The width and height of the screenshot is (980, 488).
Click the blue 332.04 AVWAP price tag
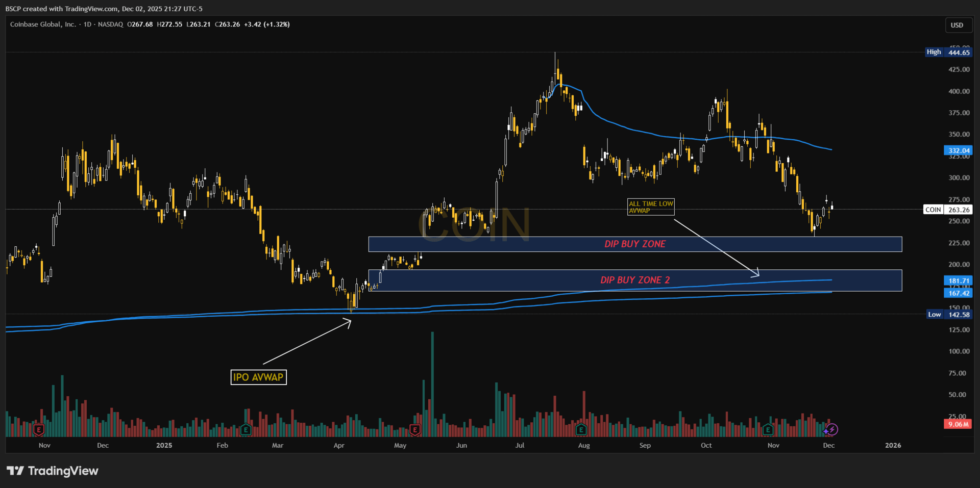pyautogui.click(x=958, y=150)
